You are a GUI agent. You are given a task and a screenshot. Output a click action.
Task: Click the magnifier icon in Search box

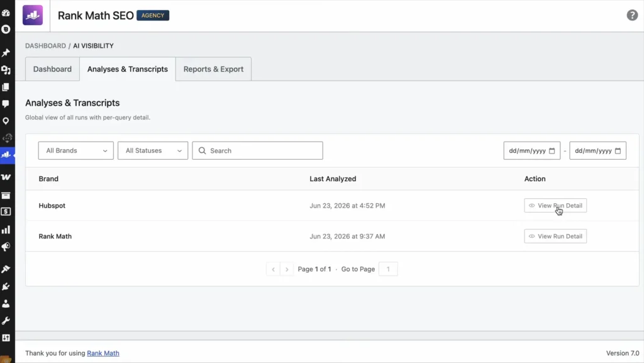[202, 151]
